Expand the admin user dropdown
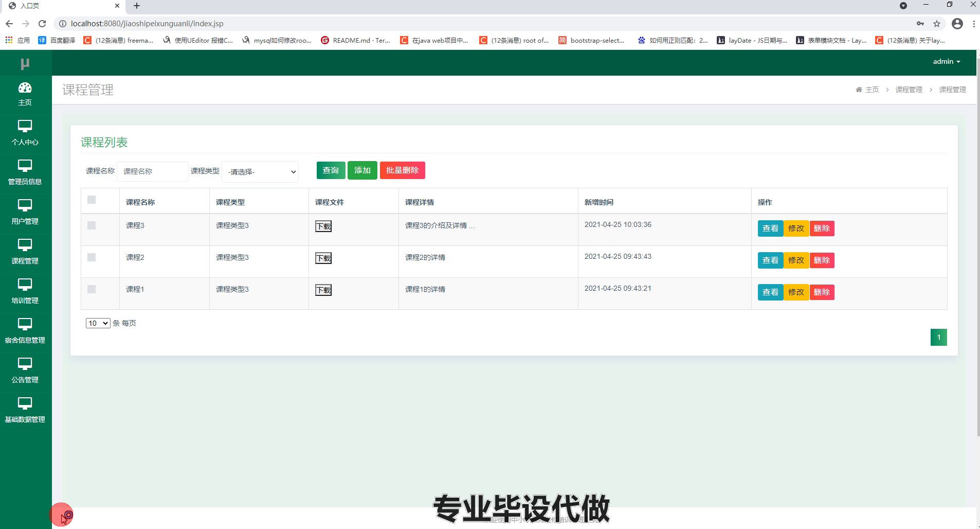The image size is (980, 529). [947, 62]
